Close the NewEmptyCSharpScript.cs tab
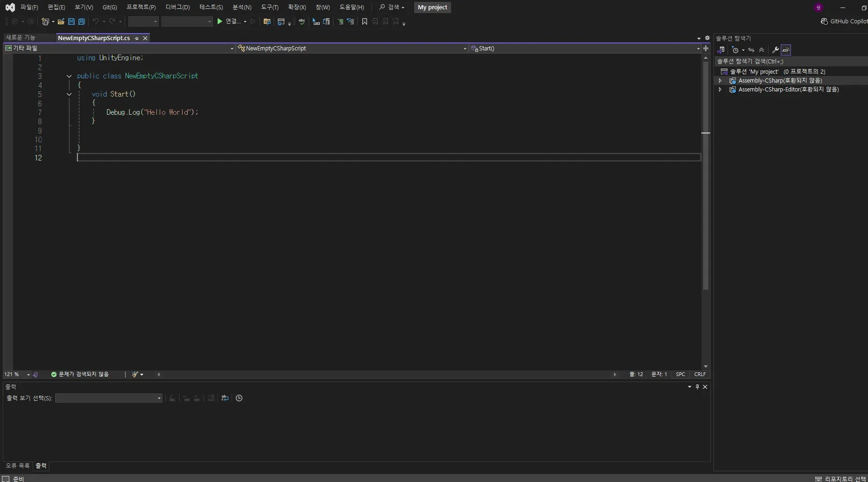Viewport: 868px width, 482px height. tap(145, 38)
